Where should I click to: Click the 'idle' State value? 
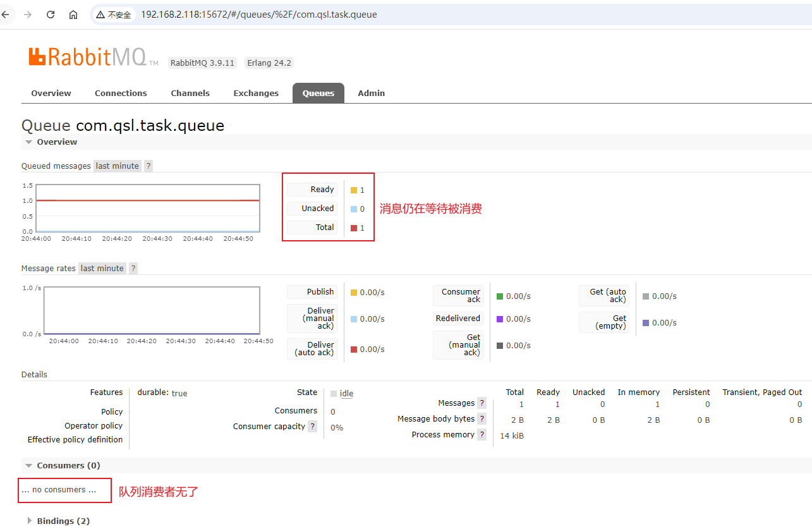point(346,394)
